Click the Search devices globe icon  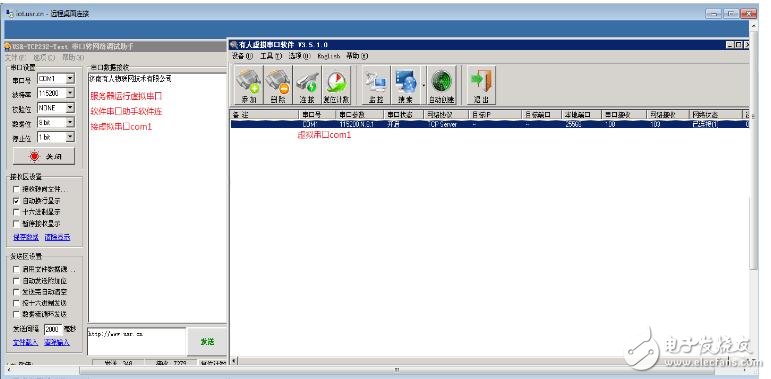[406, 85]
